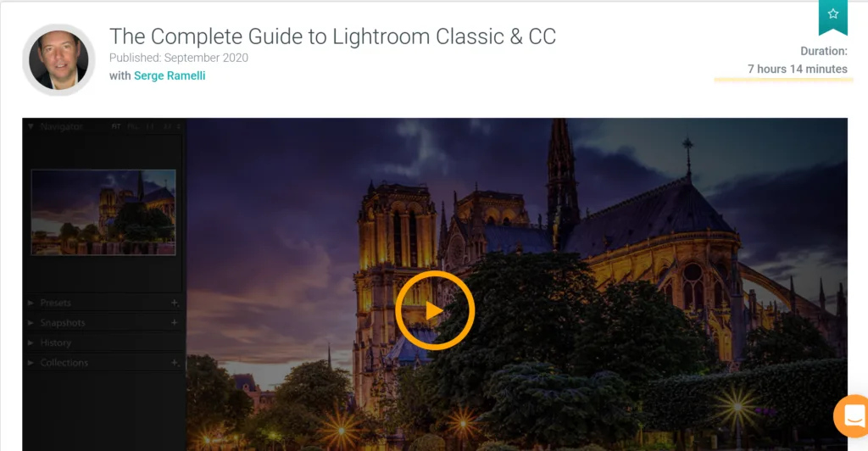The image size is (868, 451).
Task: Select FIT zoom in Navigator
Action: click(115, 126)
